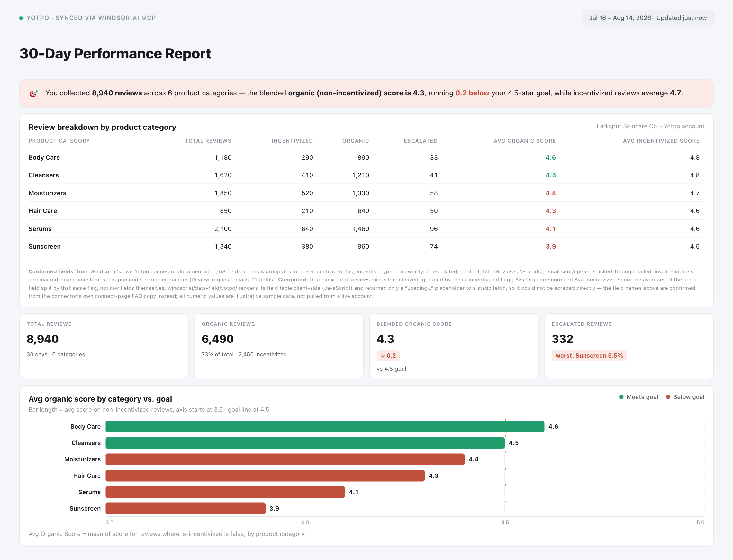Screen dimensions: 733x560
Task: Click the Larkspur Skincare Co. account label
Action: tap(650, 126)
